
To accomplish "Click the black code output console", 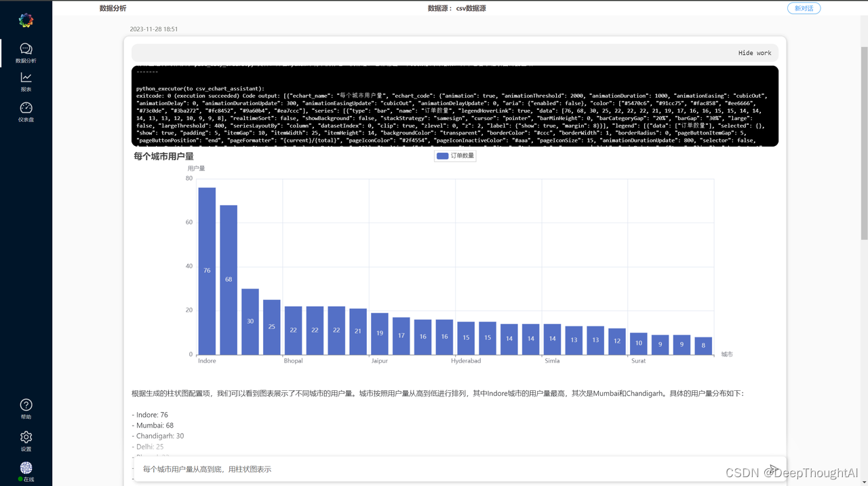I will pyautogui.click(x=455, y=106).
